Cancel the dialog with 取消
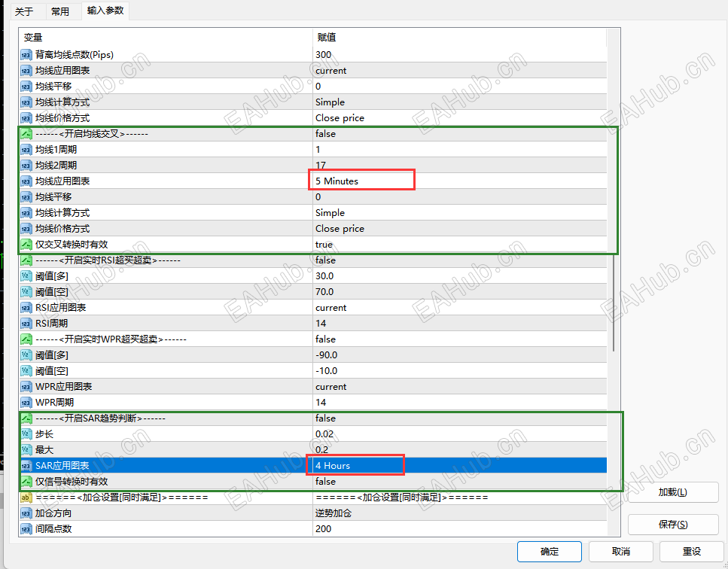 [x=621, y=552]
